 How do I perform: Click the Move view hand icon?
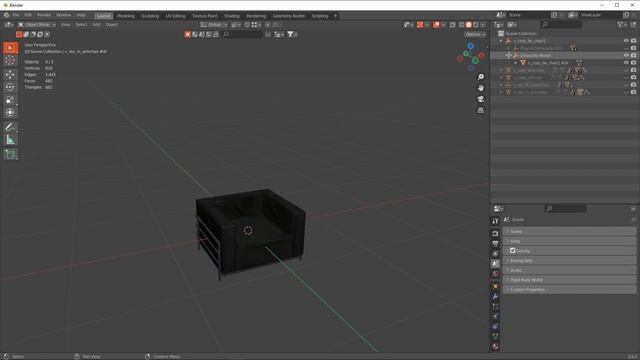click(x=481, y=88)
